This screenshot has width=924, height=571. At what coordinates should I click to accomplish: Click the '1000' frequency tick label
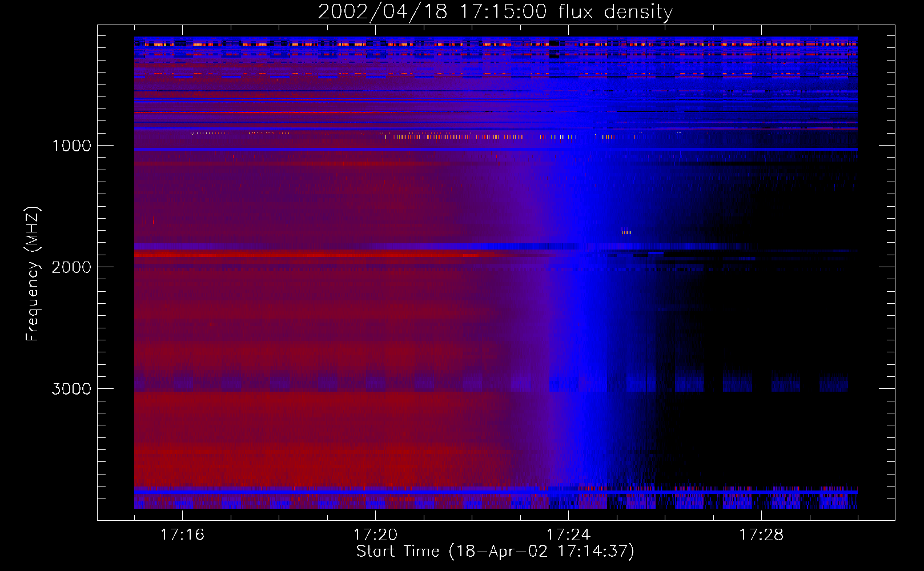click(71, 146)
